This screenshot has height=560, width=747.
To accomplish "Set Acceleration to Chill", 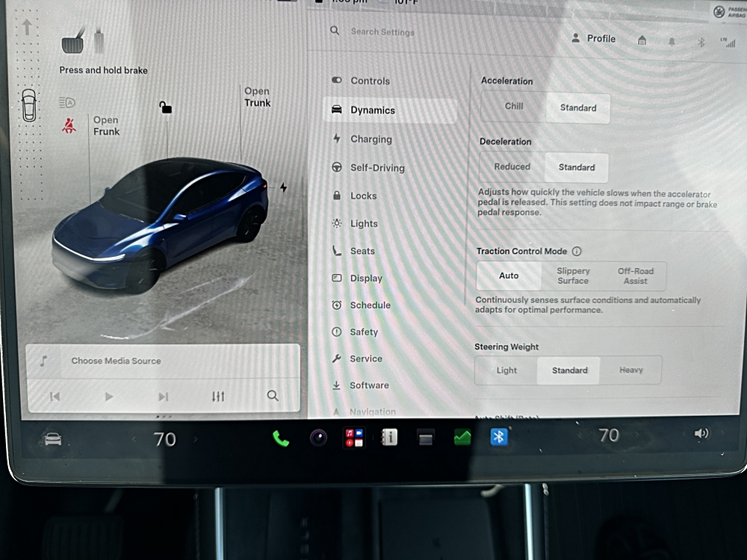I will 514,107.
